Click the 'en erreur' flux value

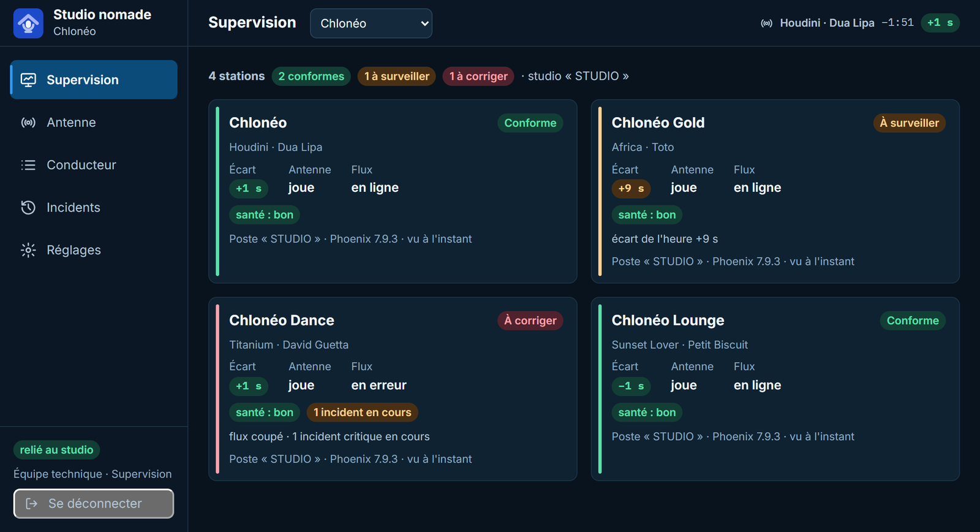[x=379, y=386]
